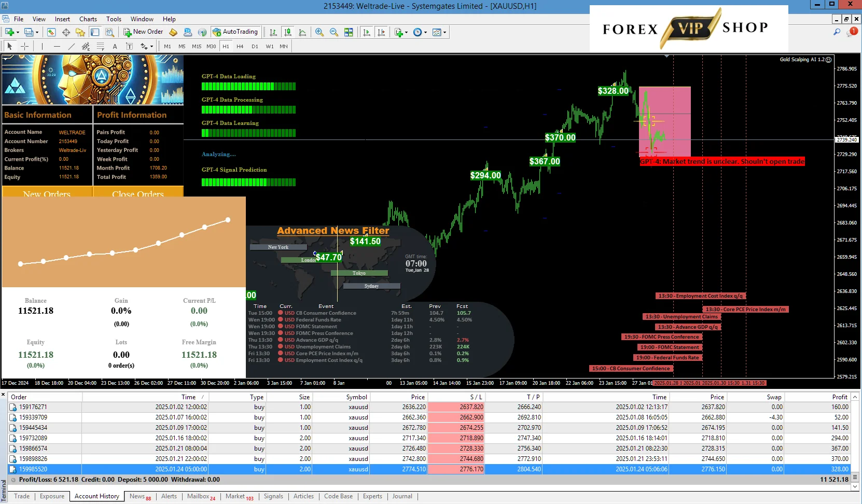This screenshot has width=862, height=504.
Task: Open the Strategy Tester icon
Action: coord(109,32)
